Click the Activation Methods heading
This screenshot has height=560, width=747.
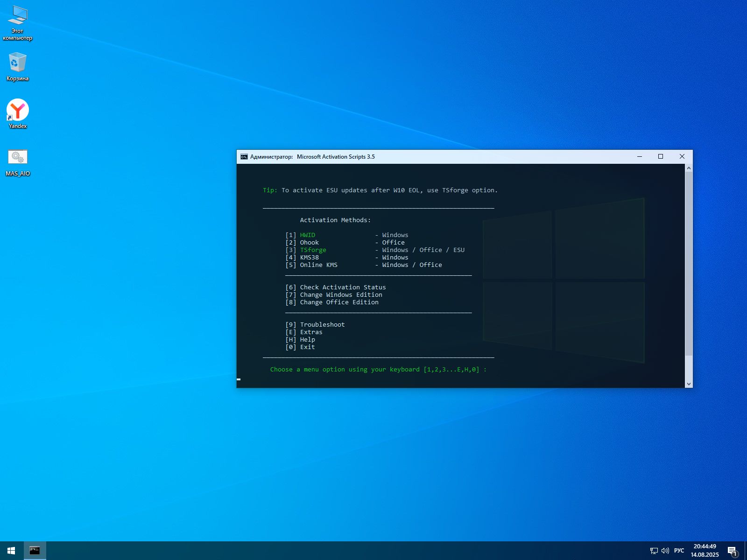click(x=335, y=220)
